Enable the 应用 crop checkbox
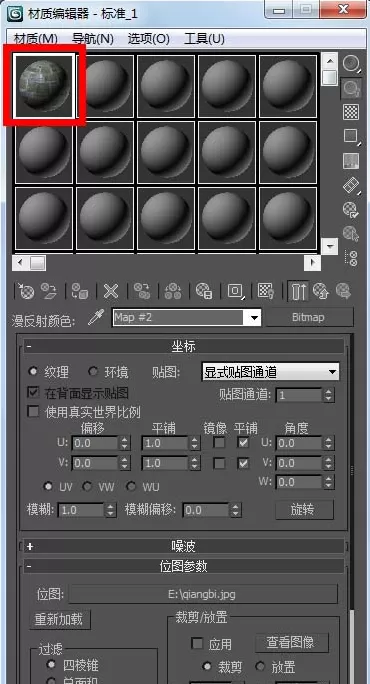370x684 pixels. click(198, 643)
